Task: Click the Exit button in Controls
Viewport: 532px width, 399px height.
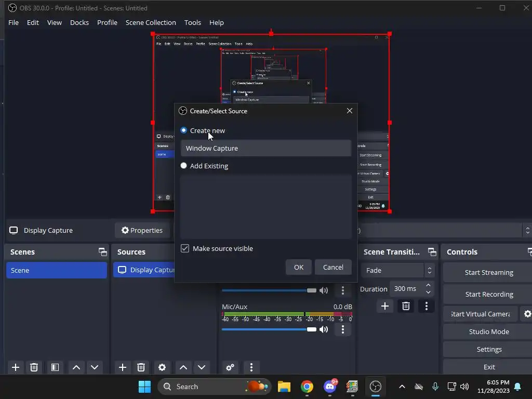Action: pyautogui.click(x=488, y=367)
